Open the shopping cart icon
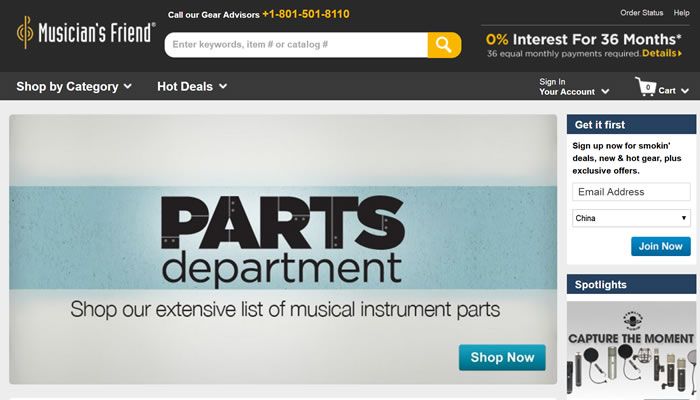This screenshot has height=400, width=700. [646, 88]
